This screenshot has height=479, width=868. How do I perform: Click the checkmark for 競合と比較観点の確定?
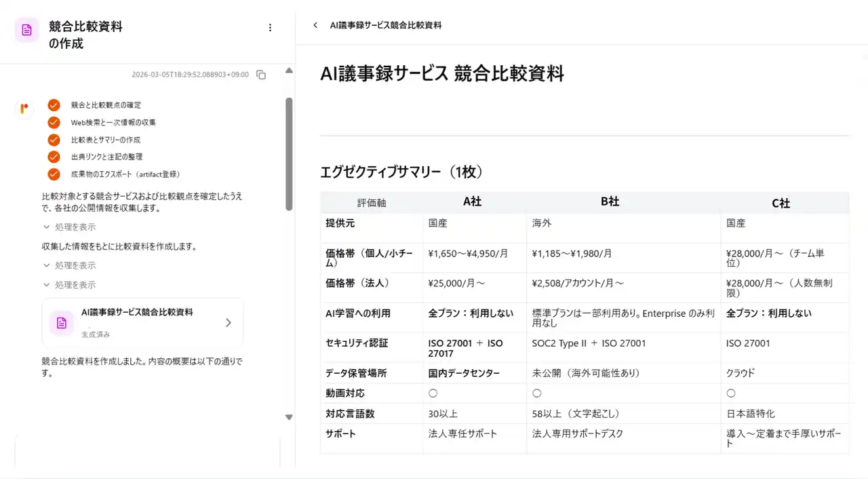(54, 105)
